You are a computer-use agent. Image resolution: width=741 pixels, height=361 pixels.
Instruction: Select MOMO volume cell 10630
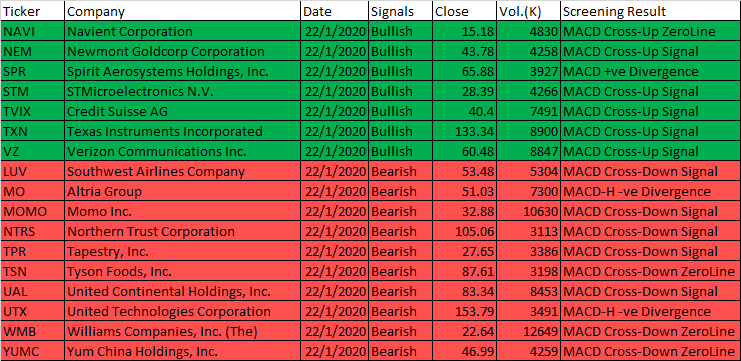tap(528, 211)
